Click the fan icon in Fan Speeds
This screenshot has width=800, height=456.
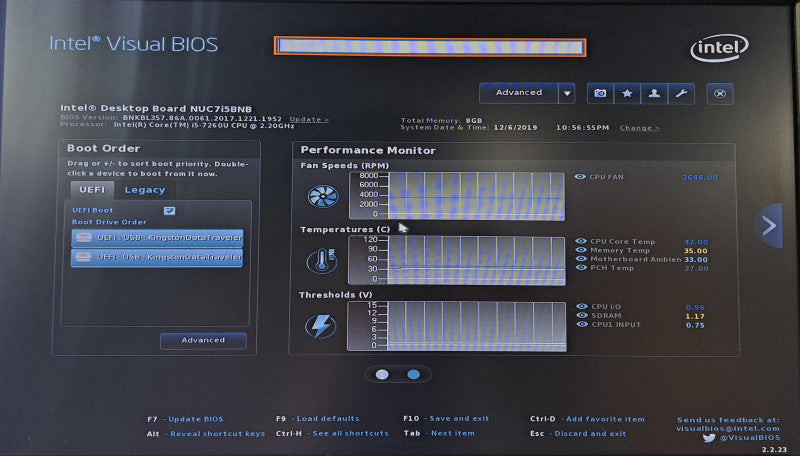tap(323, 196)
